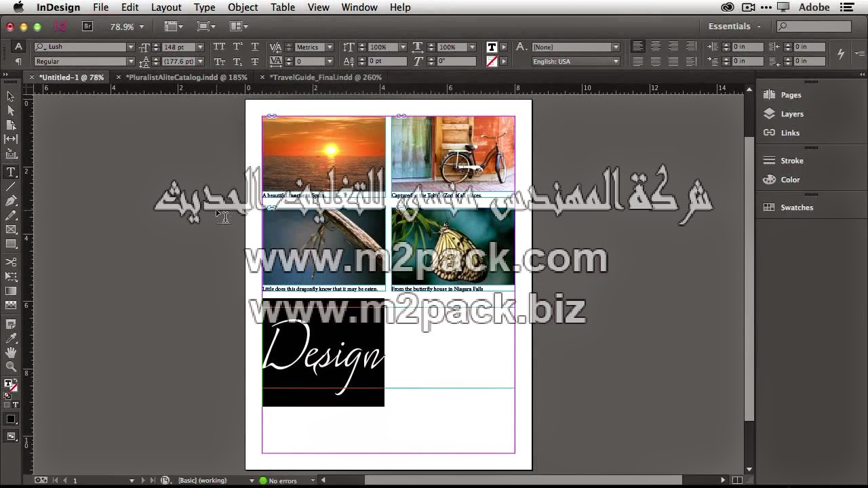Toggle Underline formatting
Viewport: 868px width, 488px height.
pyautogui.click(x=255, y=47)
